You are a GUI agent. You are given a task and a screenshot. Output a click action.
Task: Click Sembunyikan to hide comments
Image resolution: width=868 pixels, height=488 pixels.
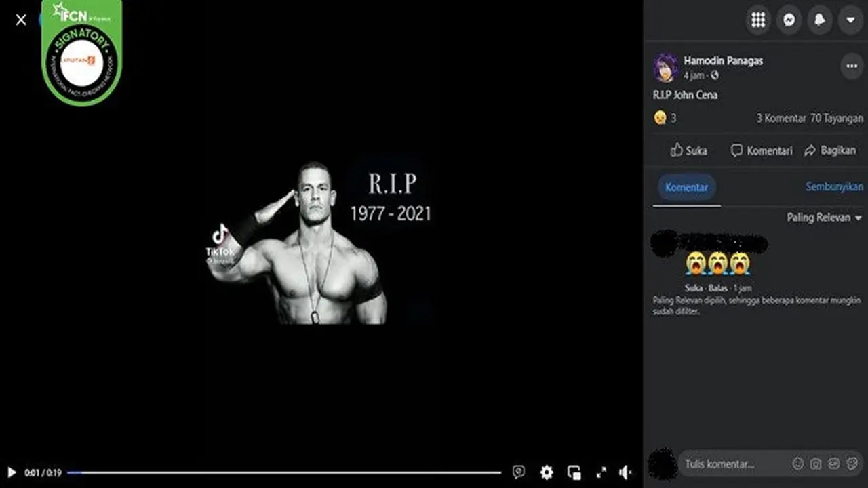click(834, 186)
